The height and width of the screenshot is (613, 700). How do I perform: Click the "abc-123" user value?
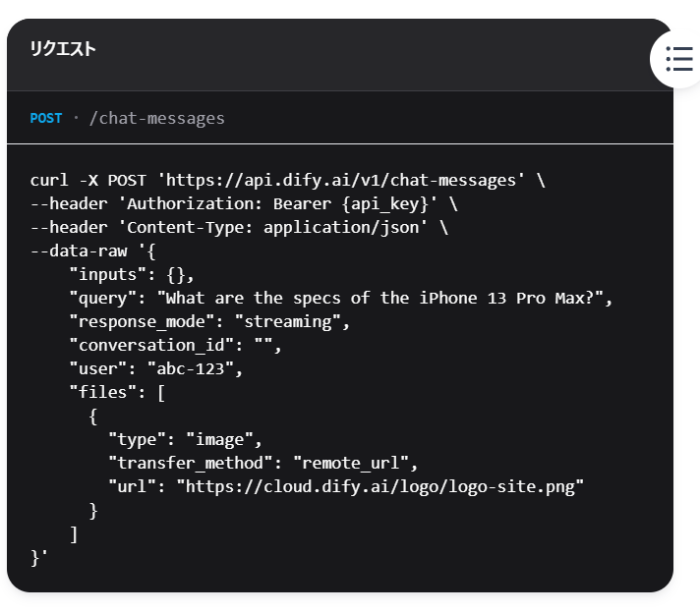coord(191,369)
